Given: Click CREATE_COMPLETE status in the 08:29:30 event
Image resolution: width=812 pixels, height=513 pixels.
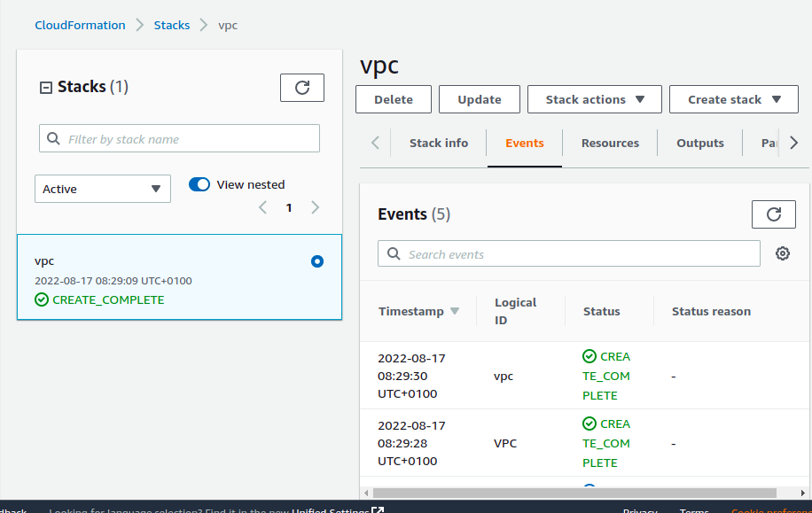Looking at the screenshot, I should 605,376.
